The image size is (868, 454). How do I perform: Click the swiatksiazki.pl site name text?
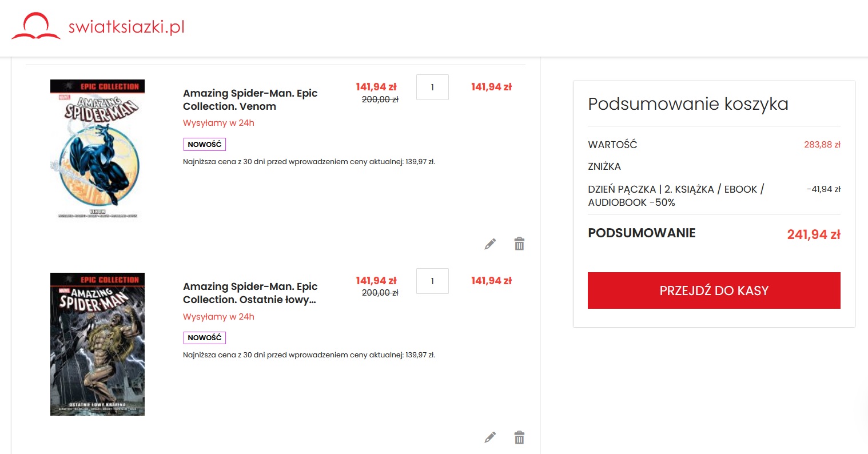click(126, 27)
